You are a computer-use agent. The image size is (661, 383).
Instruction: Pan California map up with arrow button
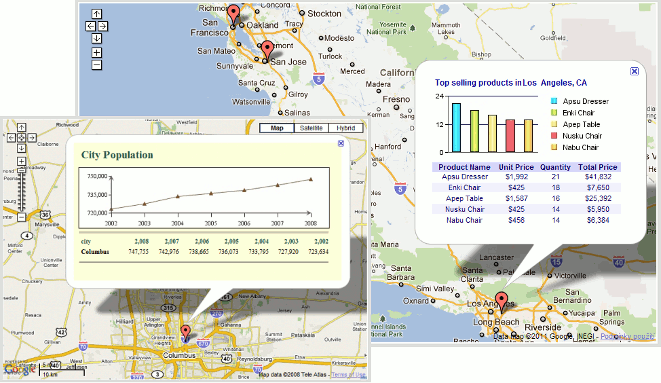click(97, 14)
